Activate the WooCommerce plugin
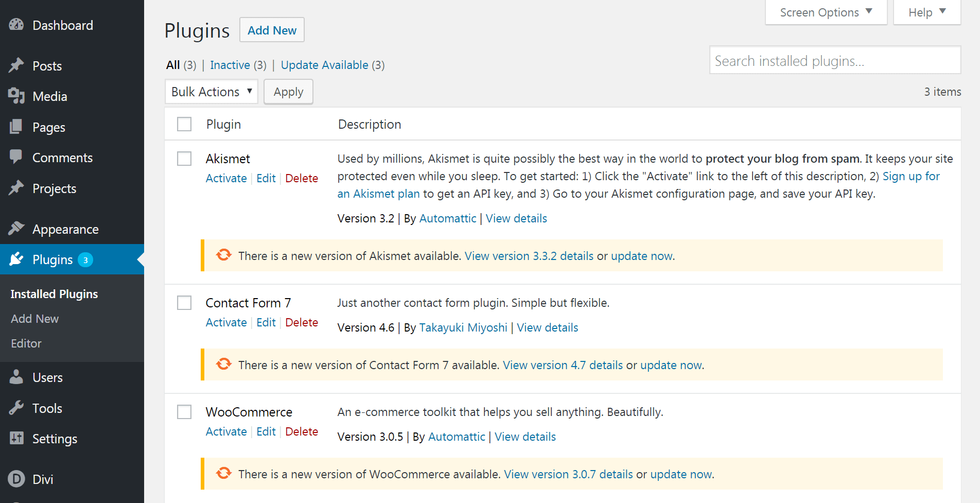Image resolution: width=980 pixels, height=503 pixels. (226, 431)
